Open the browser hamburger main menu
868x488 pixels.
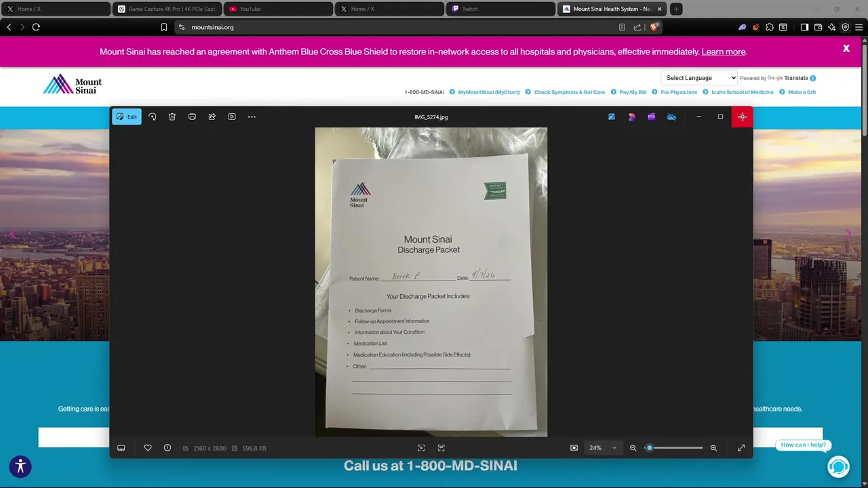point(859,27)
